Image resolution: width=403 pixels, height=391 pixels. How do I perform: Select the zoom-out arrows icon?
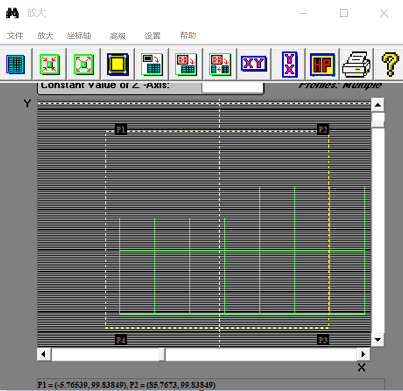(84, 64)
